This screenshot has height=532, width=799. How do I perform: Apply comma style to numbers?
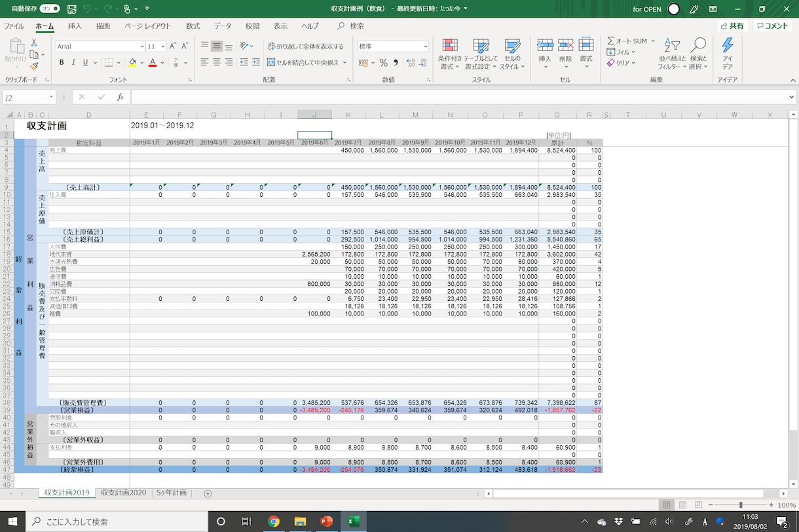[x=396, y=63]
